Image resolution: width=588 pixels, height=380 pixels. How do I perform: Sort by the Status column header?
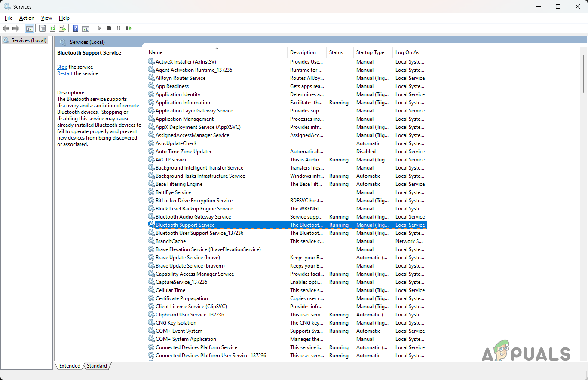click(336, 52)
